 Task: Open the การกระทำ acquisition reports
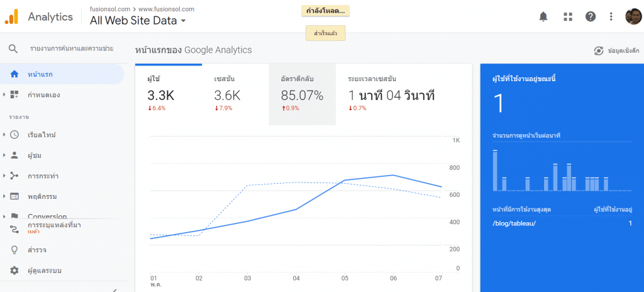[x=43, y=176]
